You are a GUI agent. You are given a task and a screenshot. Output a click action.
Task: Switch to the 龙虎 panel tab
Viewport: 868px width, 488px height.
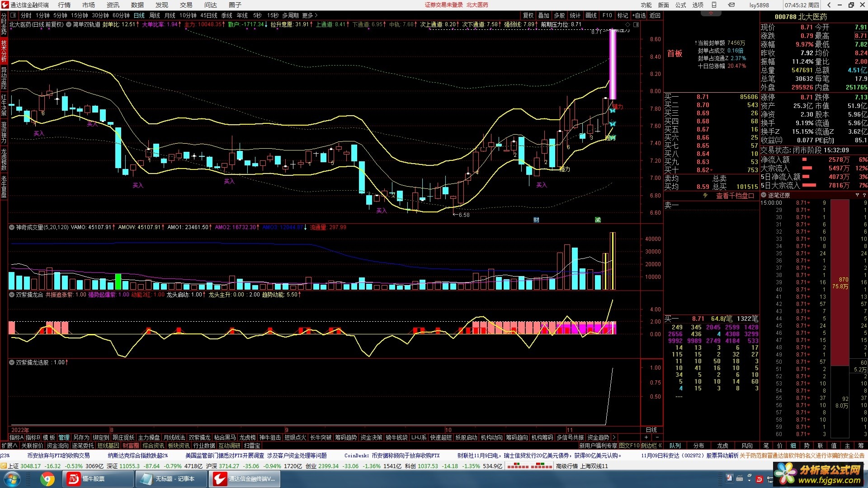pos(723,446)
